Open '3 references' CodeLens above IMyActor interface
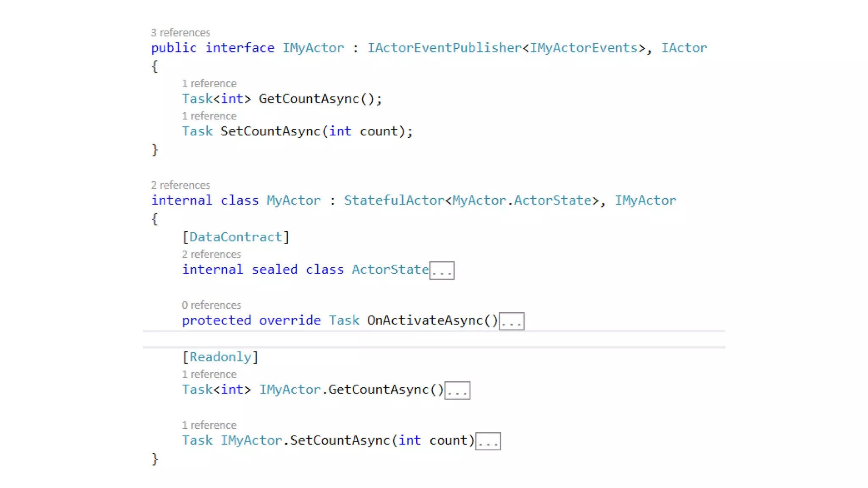 pyautogui.click(x=180, y=33)
